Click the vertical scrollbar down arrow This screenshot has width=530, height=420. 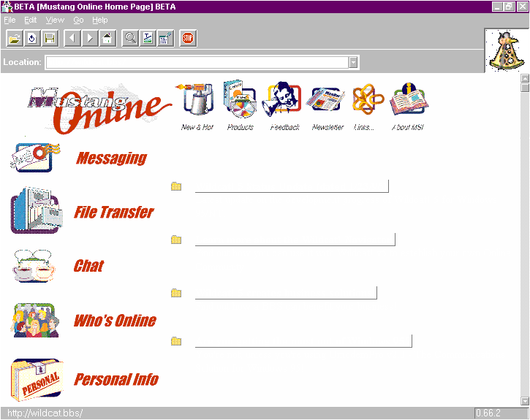coord(524,401)
